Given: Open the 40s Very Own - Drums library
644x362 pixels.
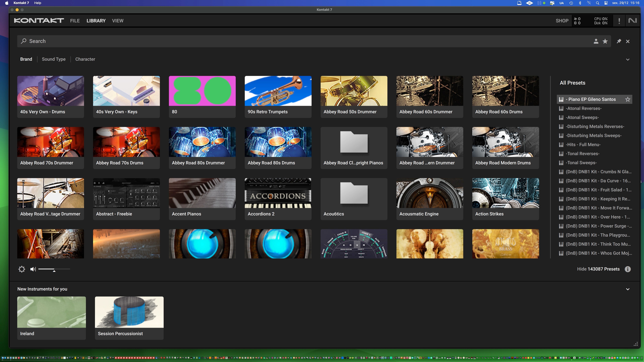Looking at the screenshot, I should pyautogui.click(x=50, y=97).
